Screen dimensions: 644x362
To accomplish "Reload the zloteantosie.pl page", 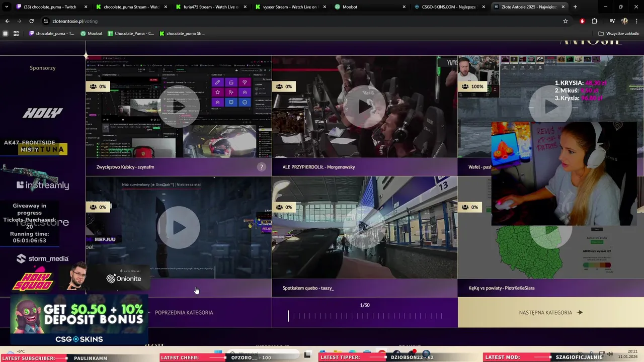I will coord(31,21).
